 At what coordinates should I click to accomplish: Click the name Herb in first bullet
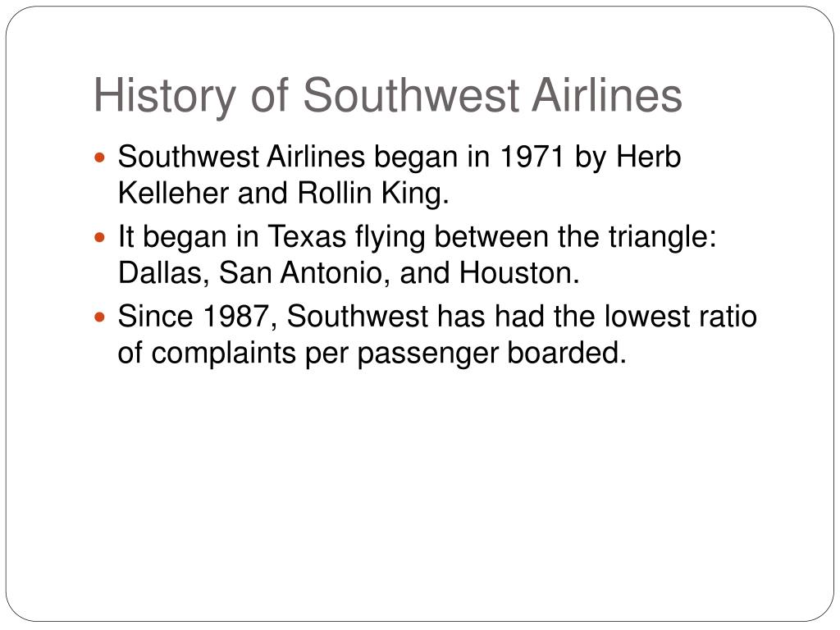tap(648, 157)
